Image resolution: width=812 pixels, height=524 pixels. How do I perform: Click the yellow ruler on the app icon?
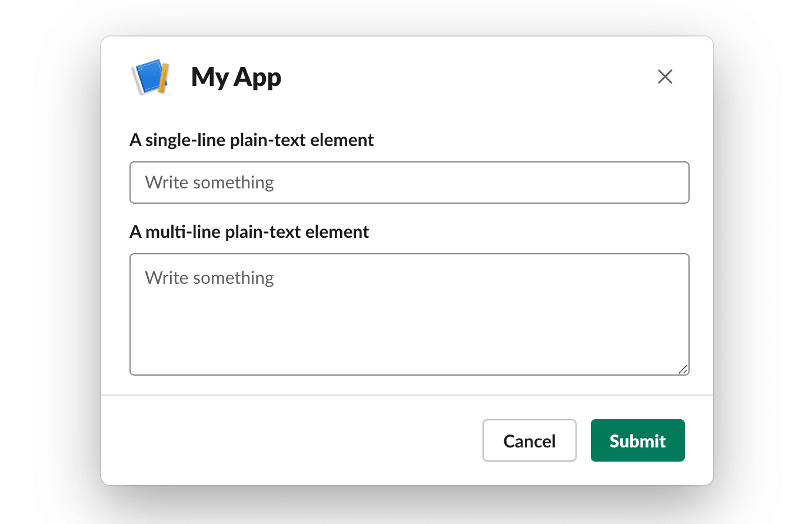(164, 77)
